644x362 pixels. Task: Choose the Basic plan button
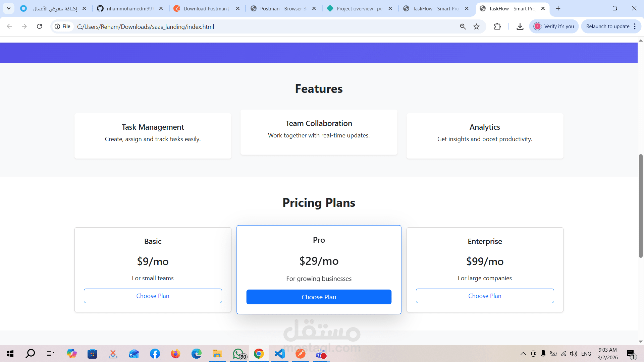click(x=153, y=296)
